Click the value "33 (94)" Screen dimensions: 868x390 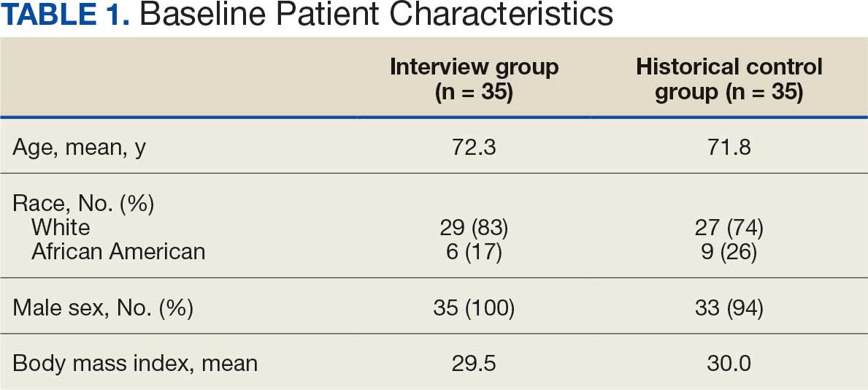(729, 308)
